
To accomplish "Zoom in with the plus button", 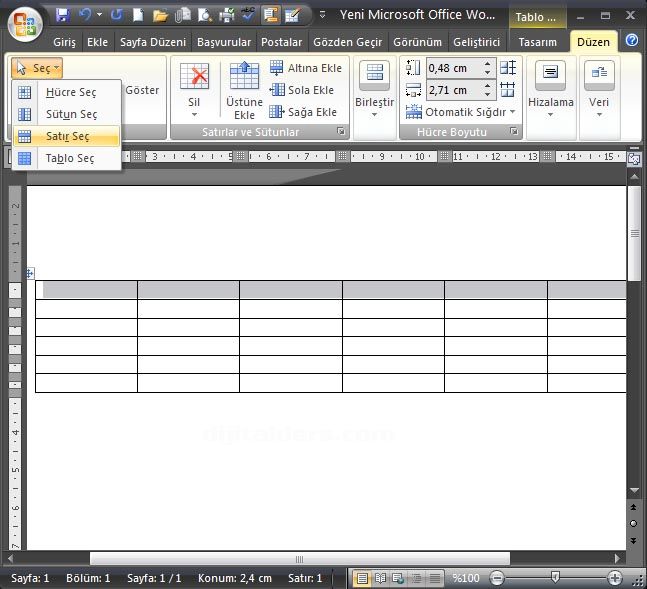I will coord(615,578).
